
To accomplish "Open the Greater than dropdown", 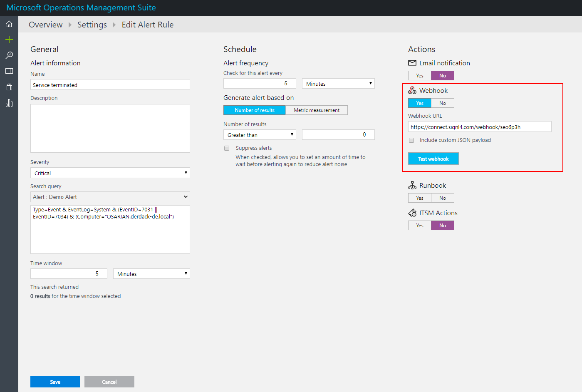I will tap(260, 134).
